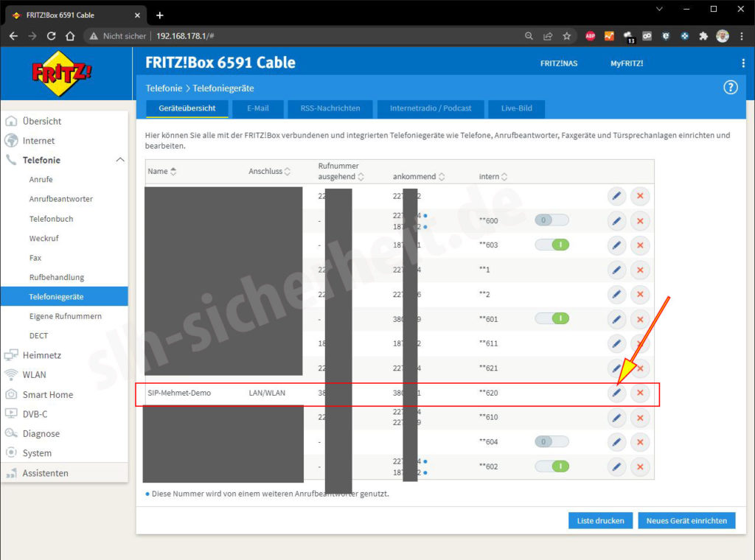Open the Telefonbuch page
Screen dimensions: 755x560
[51, 219]
